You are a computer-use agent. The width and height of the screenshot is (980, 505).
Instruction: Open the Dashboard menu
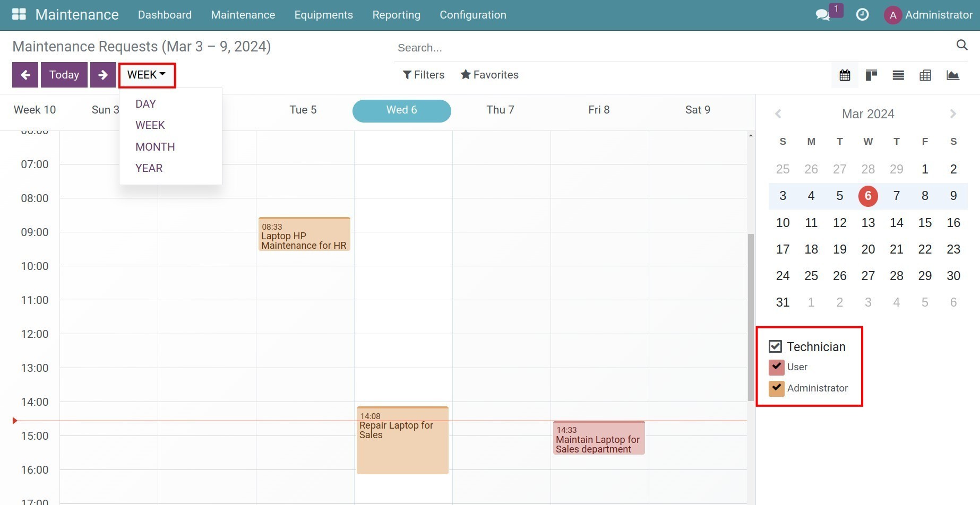(165, 15)
